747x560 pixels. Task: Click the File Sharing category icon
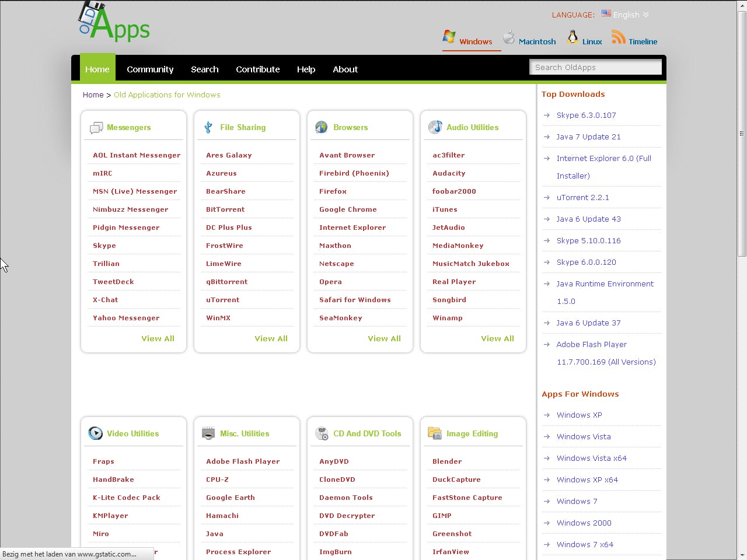[x=208, y=127]
